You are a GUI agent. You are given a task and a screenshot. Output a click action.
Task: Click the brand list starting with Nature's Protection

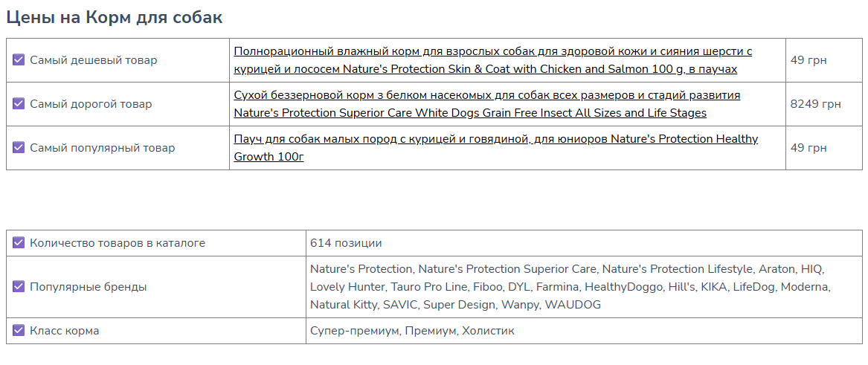(x=570, y=287)
